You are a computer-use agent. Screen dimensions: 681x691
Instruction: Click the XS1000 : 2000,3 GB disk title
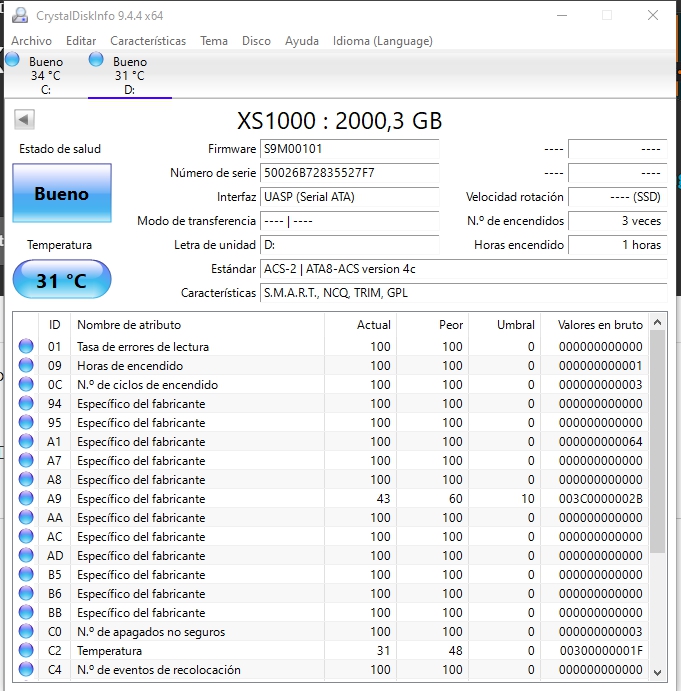[339, 120]
